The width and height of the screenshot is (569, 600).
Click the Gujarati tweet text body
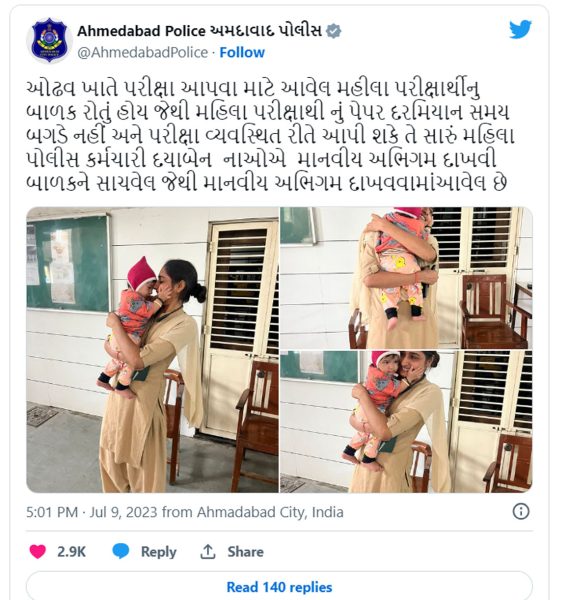coord(270,136)
